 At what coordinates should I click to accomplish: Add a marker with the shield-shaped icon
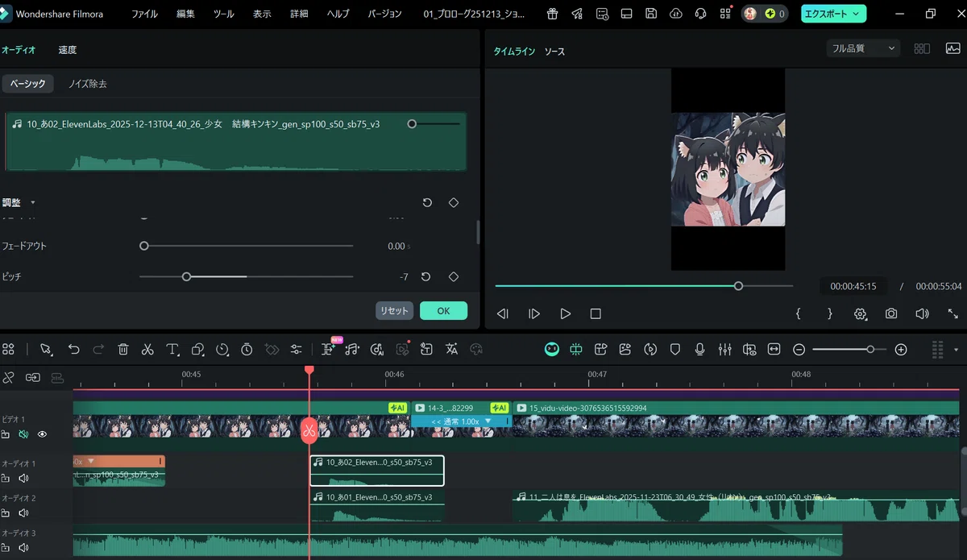tap(675, 350)
